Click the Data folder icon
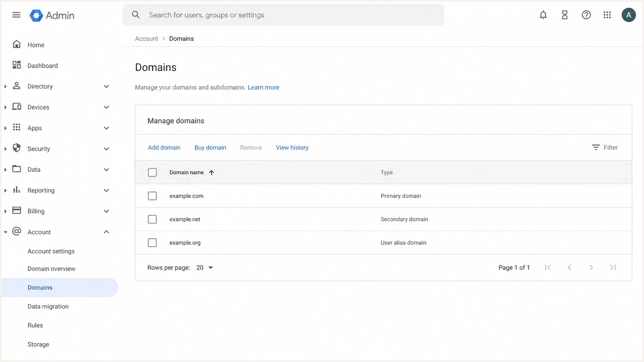The height and width of the screenshot is (362, 644). (17, 169)
